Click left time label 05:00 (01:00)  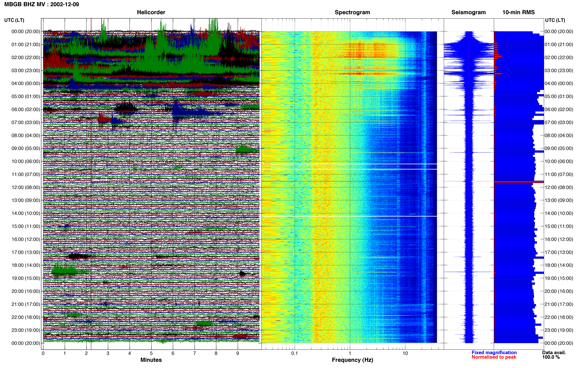point(26,96)
